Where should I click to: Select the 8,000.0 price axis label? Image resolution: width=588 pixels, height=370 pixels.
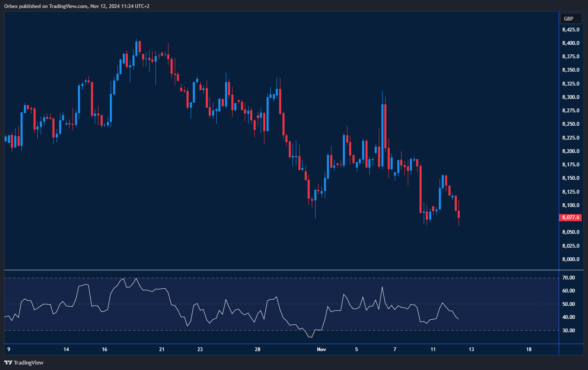pos(570,259)
